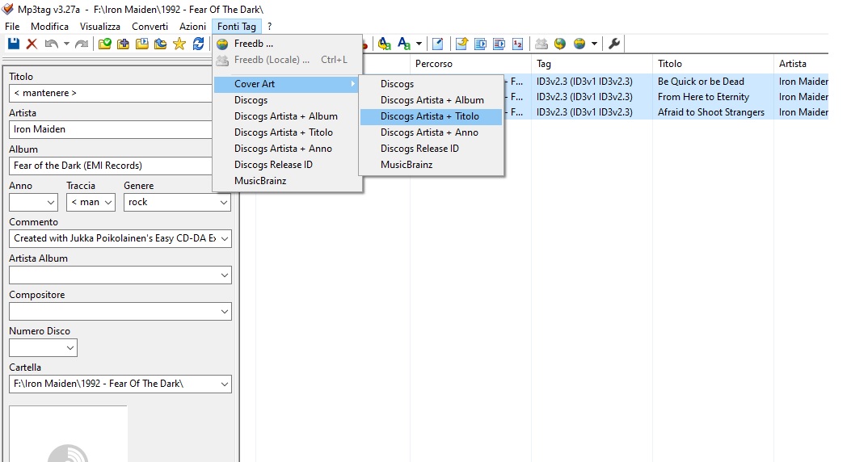868x462 pixels.
Task: Choose Freedb ... from Fonti Tag menu
Action: 287,44
